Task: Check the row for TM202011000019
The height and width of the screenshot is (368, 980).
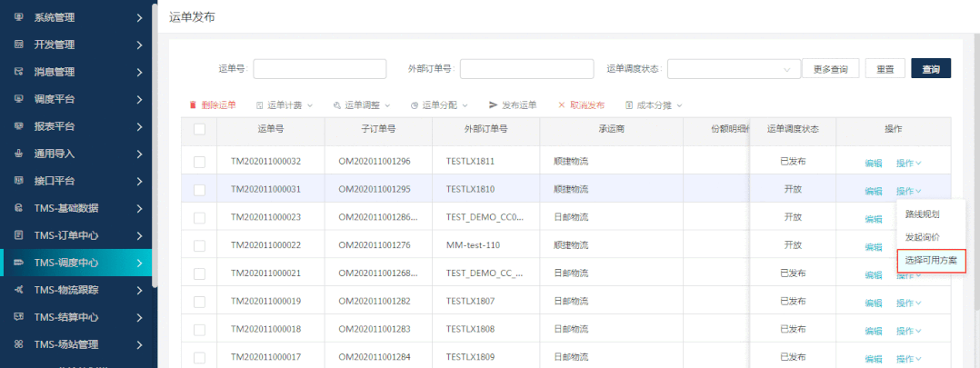Action: [199, 302]
